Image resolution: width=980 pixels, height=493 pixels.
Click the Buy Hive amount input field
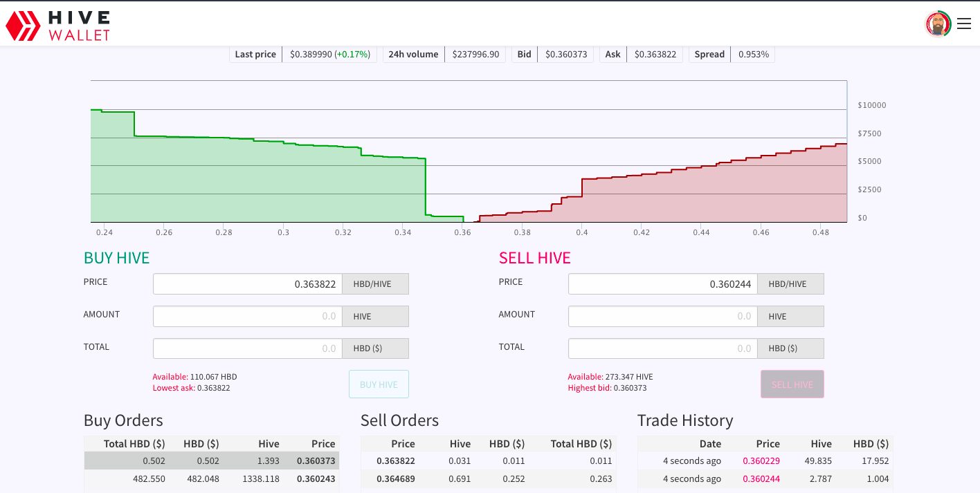[248, 317]
